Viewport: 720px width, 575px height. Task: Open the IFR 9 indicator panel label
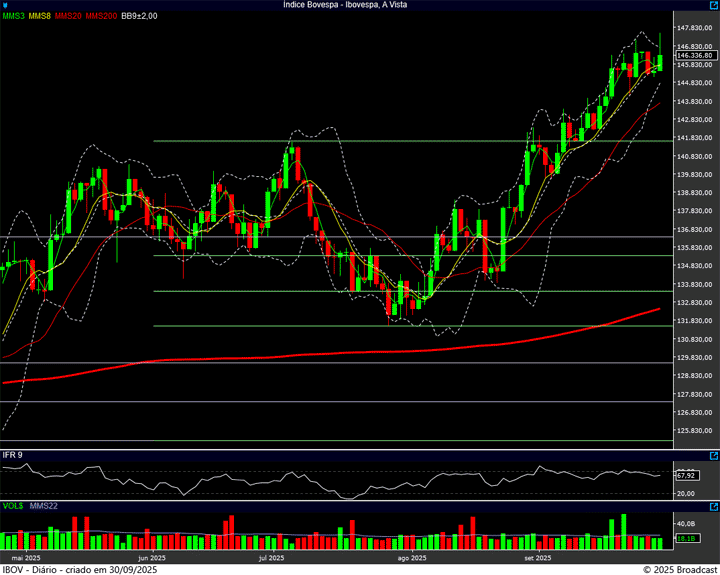[x=13, y=455]
